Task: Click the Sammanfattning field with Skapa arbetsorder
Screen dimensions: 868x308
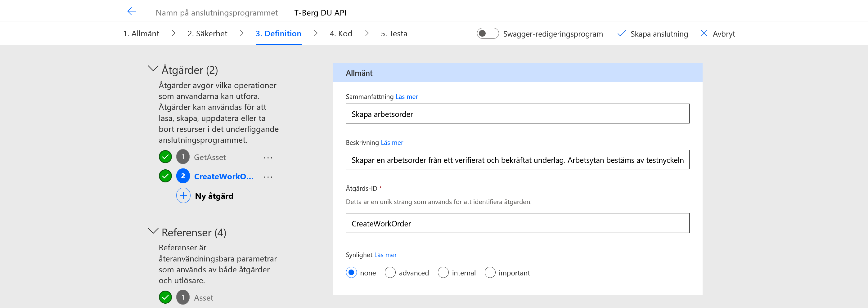Action: (x=517, y=114)
